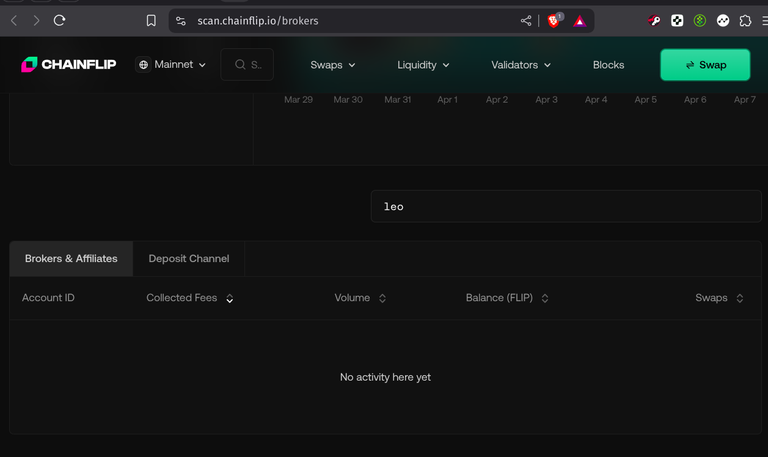Open the Mainnet network selector
Image resolution: width=768 pixels, height=457 pixels.
[x=172, y=65]
